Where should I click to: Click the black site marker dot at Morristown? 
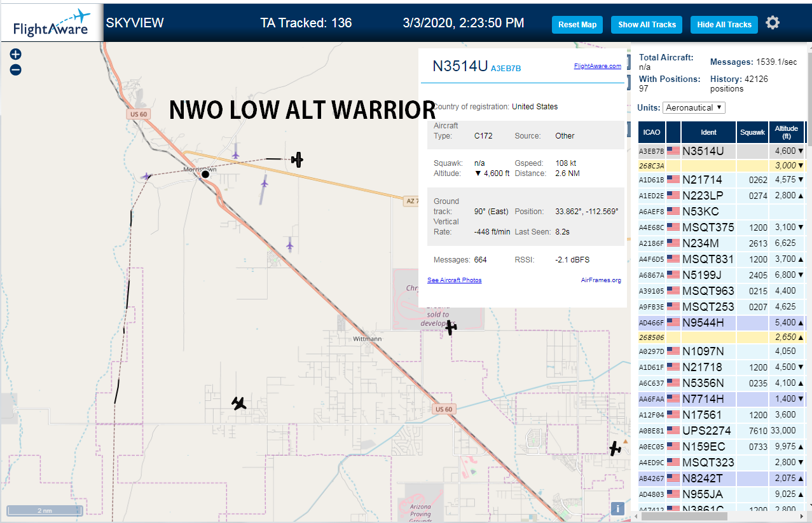pyautogui.click(x=205, y=173)
